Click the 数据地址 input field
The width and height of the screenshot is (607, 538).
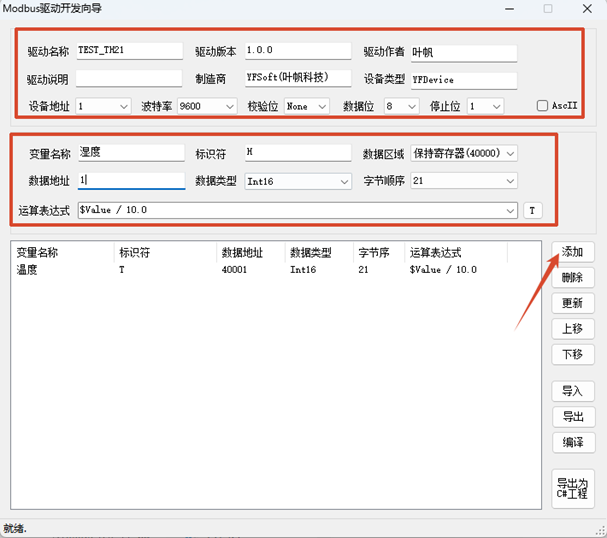(x=132, y=181)
